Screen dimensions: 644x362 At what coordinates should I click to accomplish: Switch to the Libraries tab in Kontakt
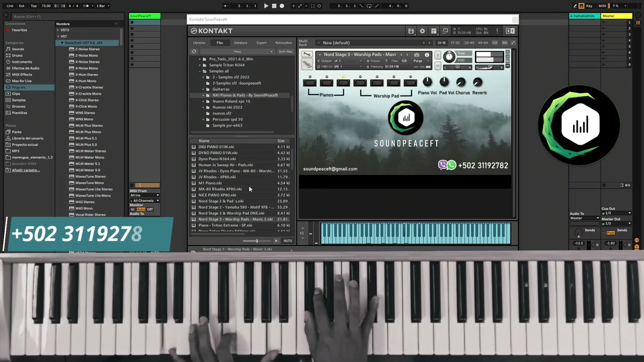pos(199,43)
